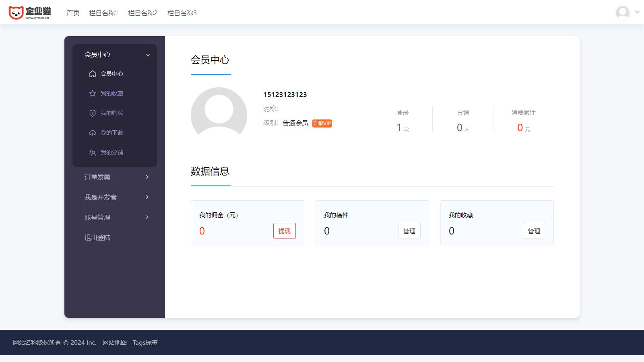Screen dimensions: 644x362
Task: Click the 企业猫 logo in header
Action: click(30, 13)
